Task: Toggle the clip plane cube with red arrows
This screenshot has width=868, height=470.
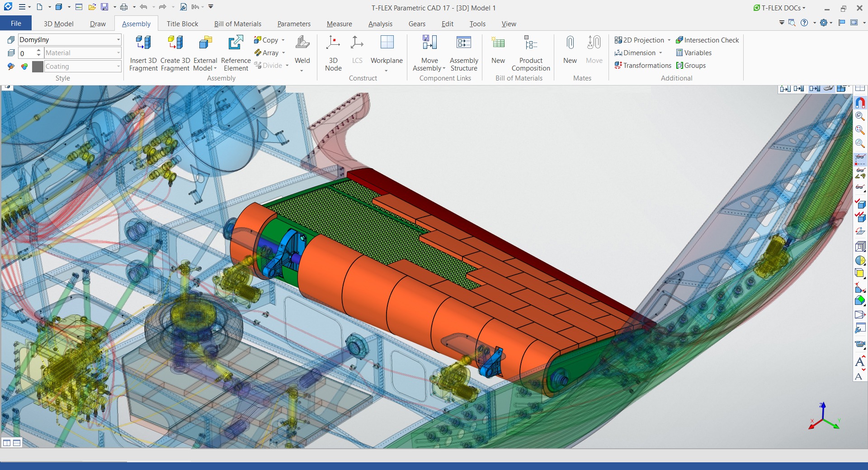Action: point(860,288)
